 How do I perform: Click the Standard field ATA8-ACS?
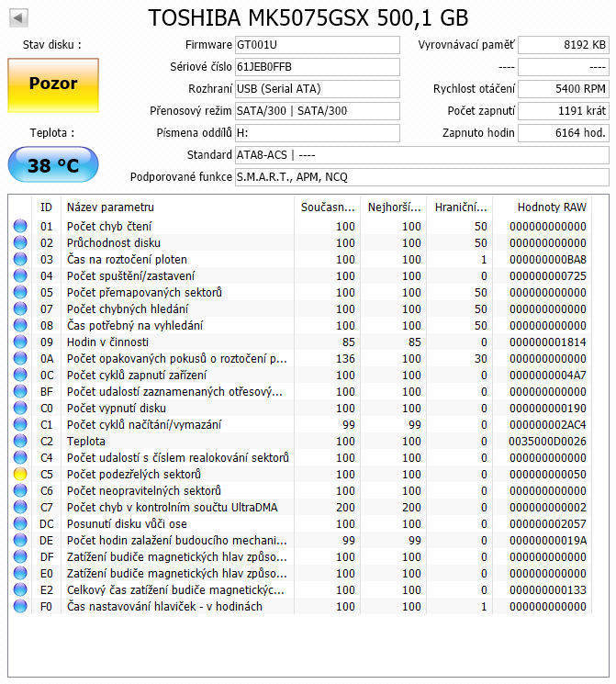(x=422, y=155)
